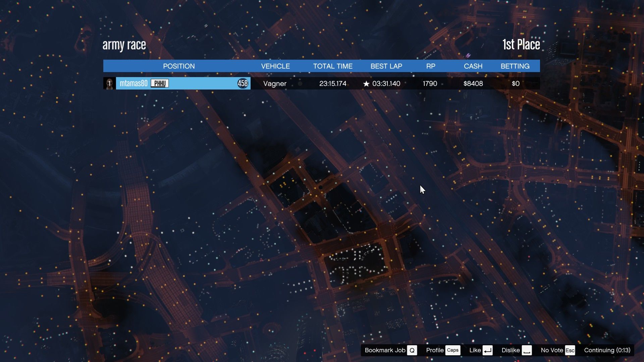Click the BEST LAP column header

[x=386, y=66]
